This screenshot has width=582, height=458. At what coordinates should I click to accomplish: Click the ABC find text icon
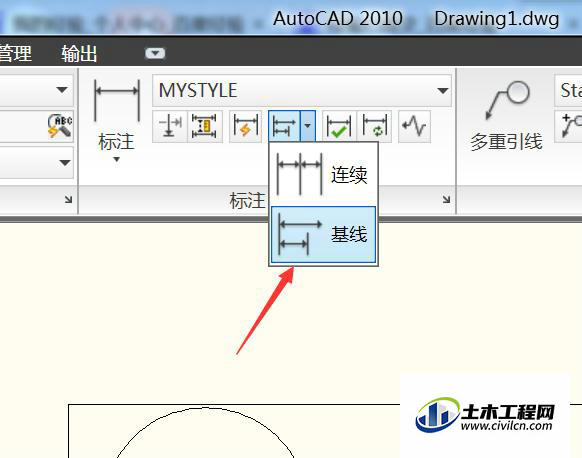(x=59, y=126)
